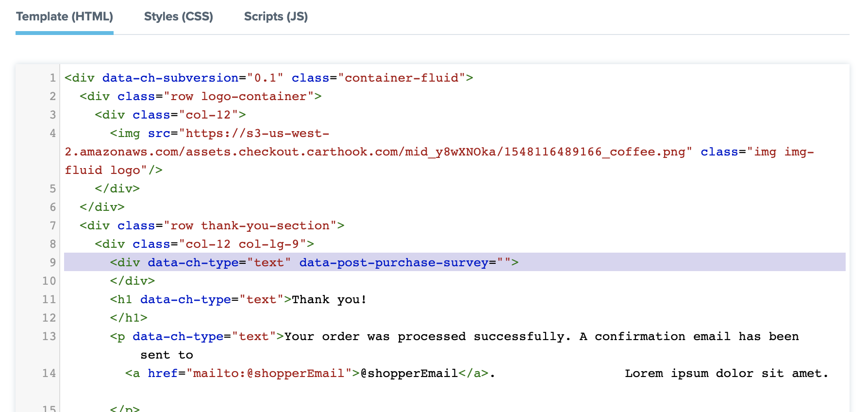
Task: Click the "mailto:@shopperEmail" href value
Action: (269, 373)
